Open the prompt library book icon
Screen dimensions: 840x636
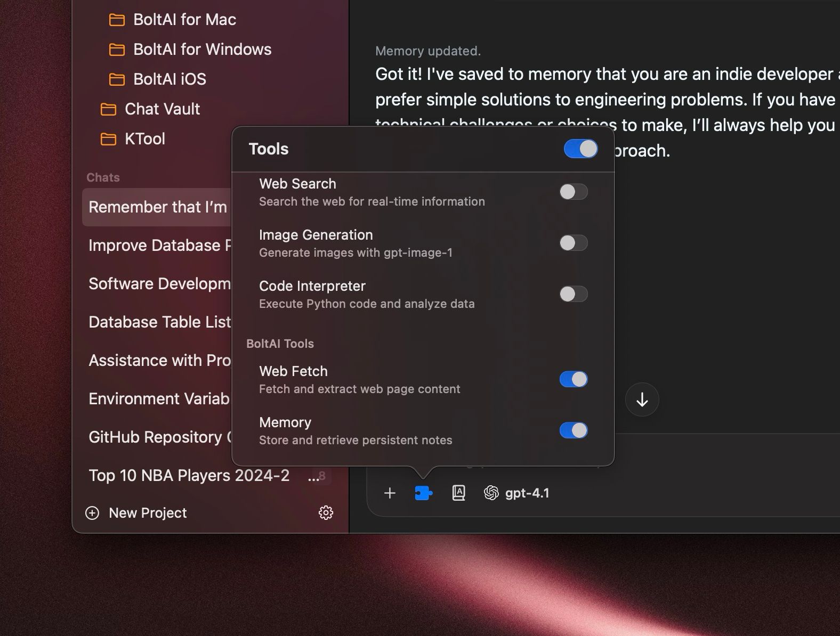coord(458,493)
